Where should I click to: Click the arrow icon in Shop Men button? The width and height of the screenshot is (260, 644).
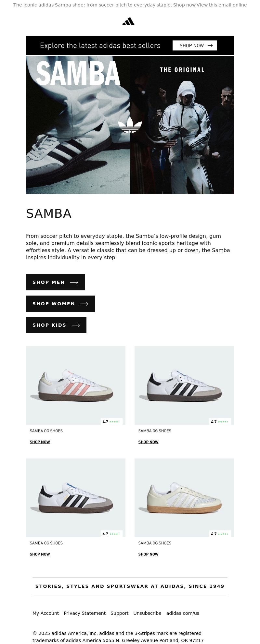coord(74,282)
